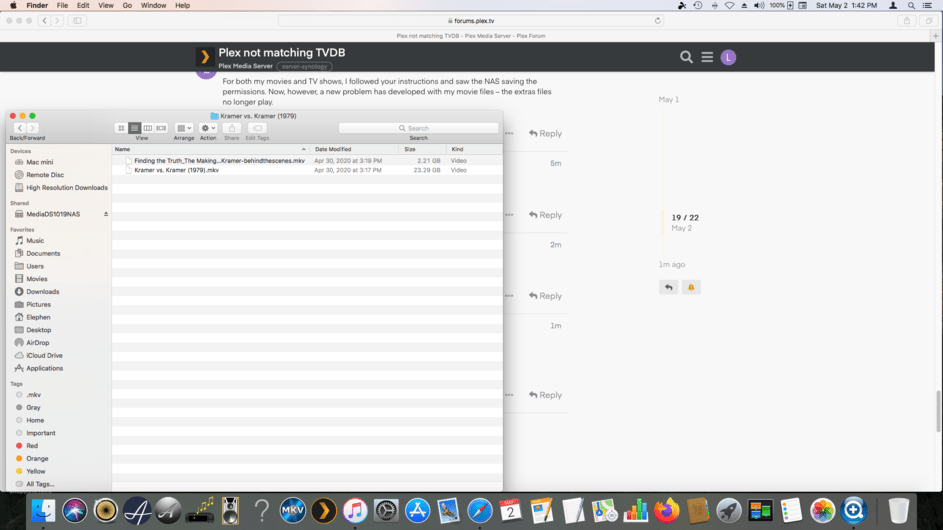Image resolution: width=943 pixels, height=530 pixels.
Task: Show Safari sidebar button
Action: [x=77, y=20]
